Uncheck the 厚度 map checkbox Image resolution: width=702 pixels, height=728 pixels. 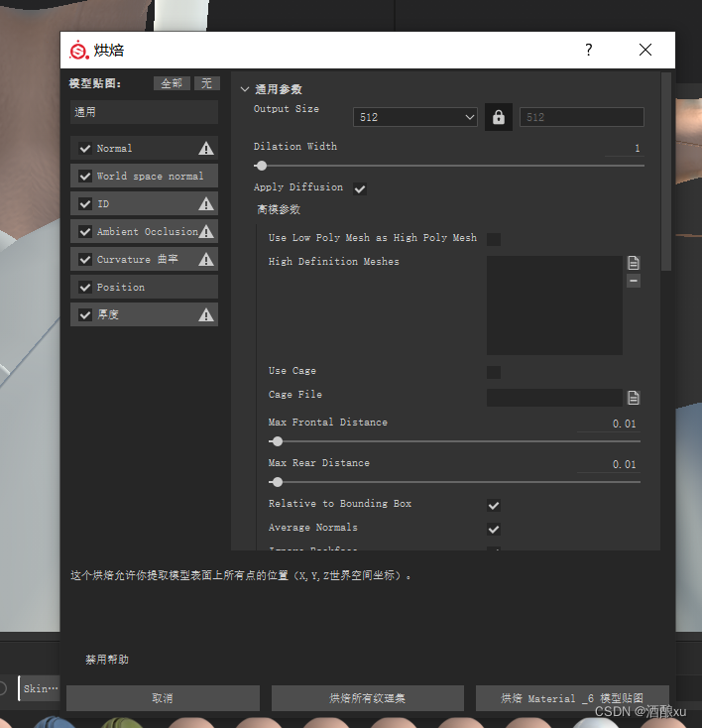pyautogui.click(x=85, y=315)
